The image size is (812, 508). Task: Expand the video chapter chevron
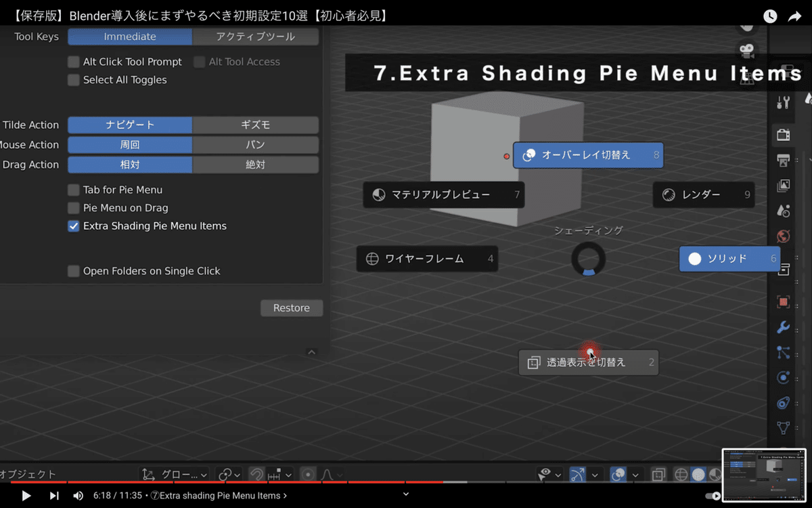(x=406, y=494)
